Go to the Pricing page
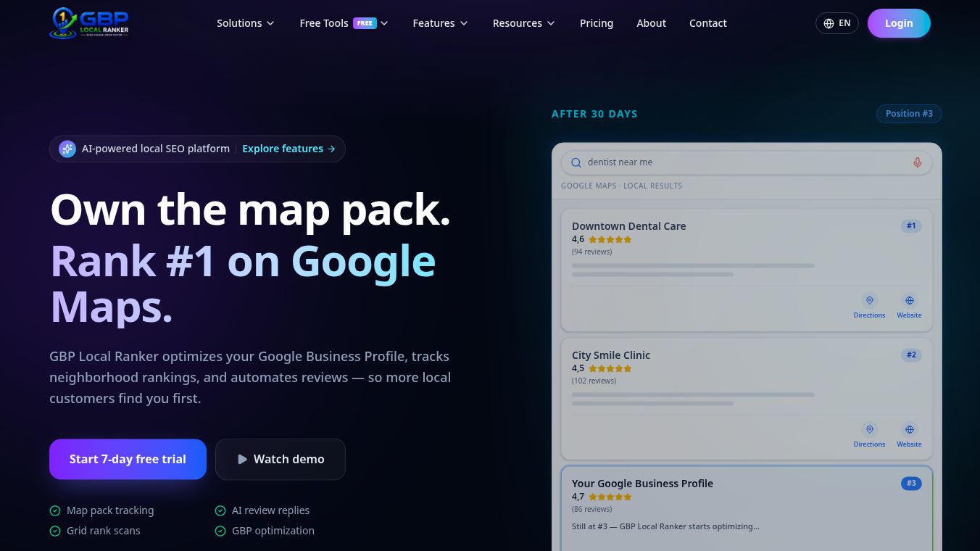 [x=597, y=23]
